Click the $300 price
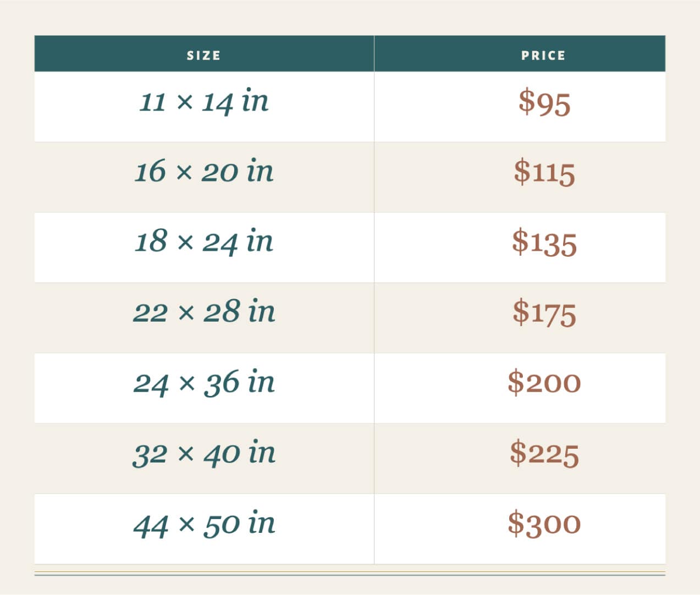This screenshot has height=595, width=700. click(x=544, y=524)
